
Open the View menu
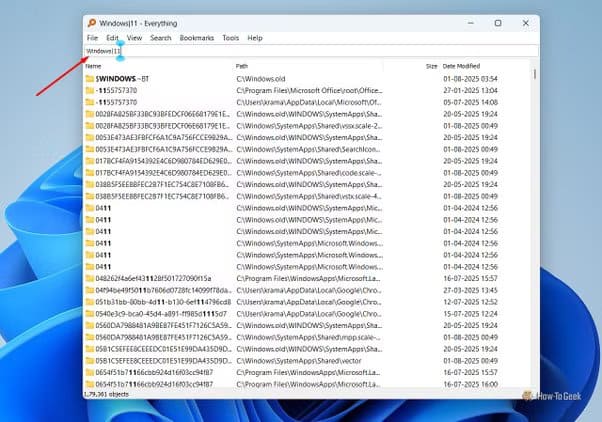[134, 38]
